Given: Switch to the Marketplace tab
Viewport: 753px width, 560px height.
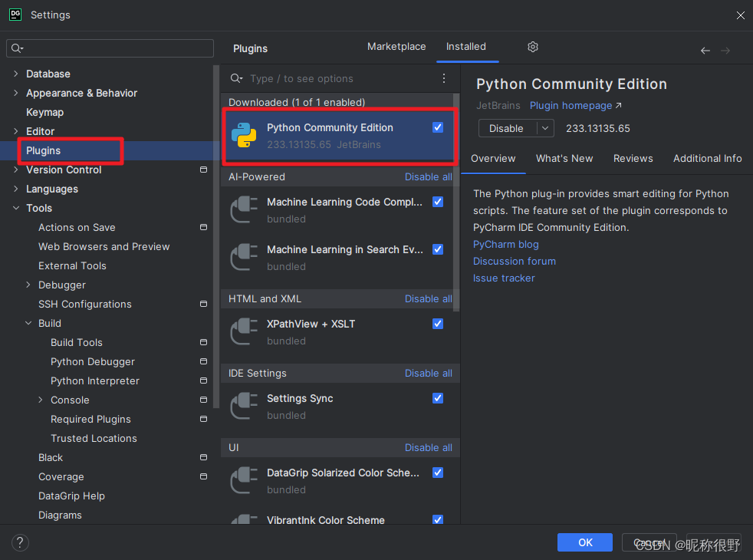Looking at the screenshot, I should click(x=396, y=47).
